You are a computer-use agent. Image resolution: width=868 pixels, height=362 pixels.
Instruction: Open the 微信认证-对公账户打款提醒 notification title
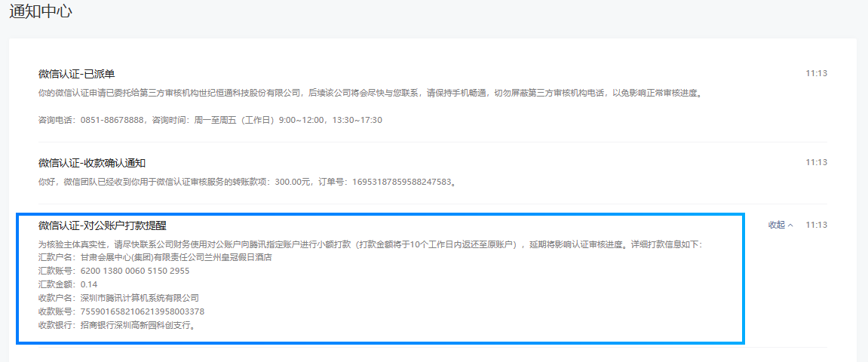tap(103, 225)
